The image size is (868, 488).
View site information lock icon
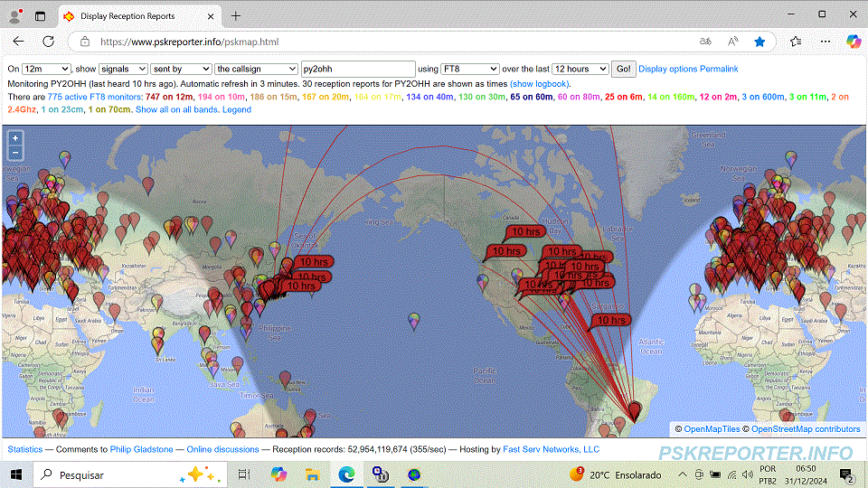tap(85, 42)
